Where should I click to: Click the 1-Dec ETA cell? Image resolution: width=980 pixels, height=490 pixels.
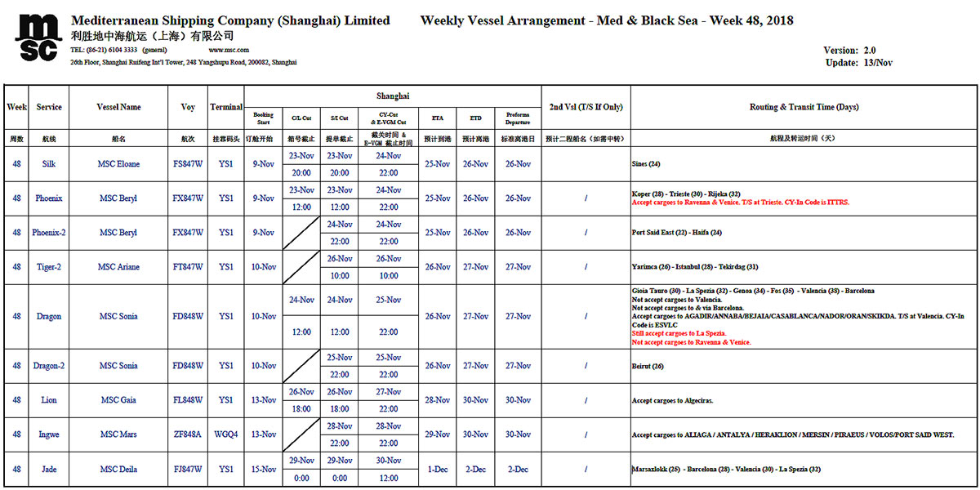pyautogui.click(x=438, y=470)
